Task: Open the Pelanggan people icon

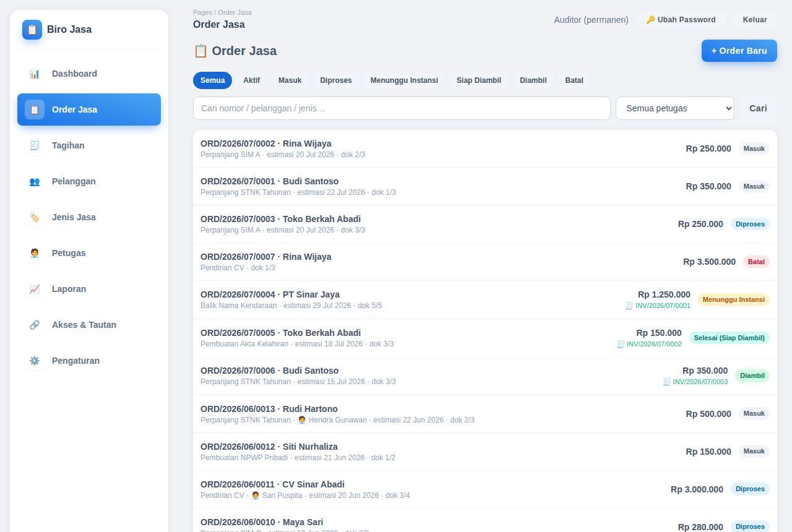Action: click(35, 181)
